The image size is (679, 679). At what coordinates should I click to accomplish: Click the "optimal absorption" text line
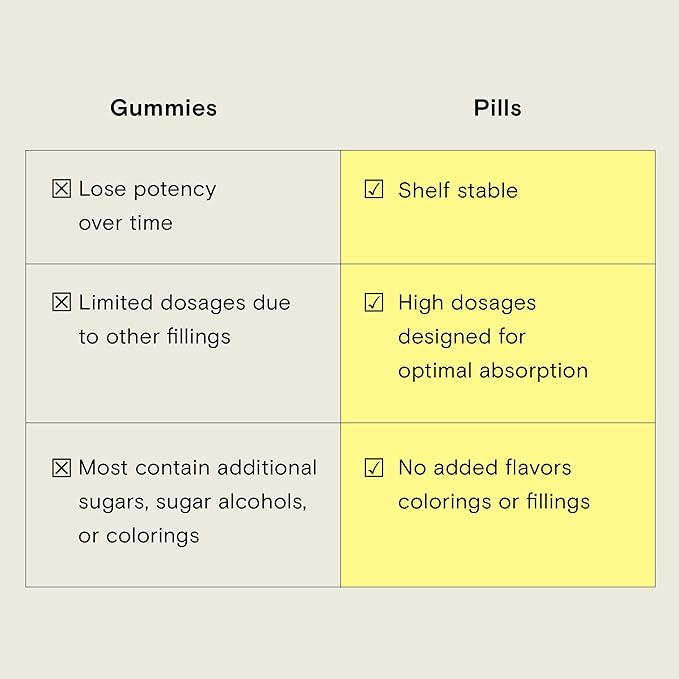(492, 370)
